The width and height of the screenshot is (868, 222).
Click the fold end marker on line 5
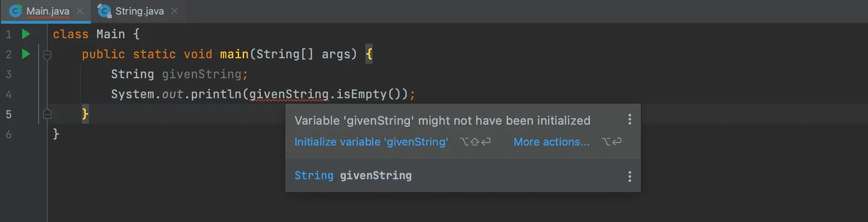point(47,114)
